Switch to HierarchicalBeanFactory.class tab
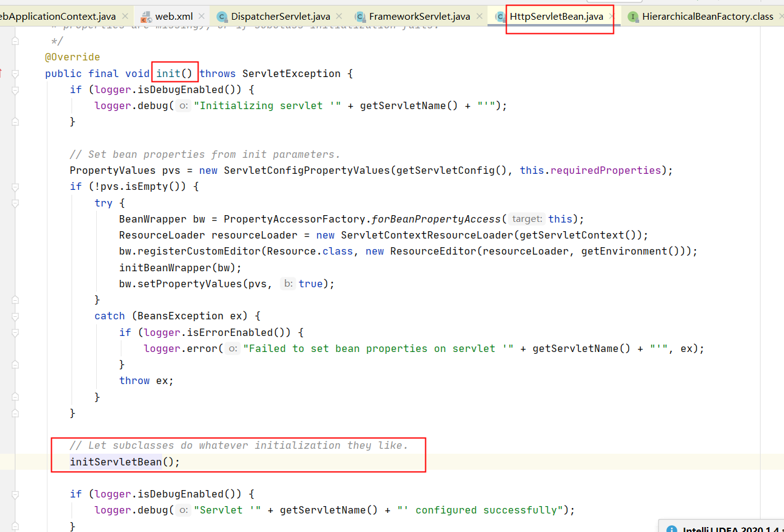The height and width of the screenshot is (532, 784). coord(708,16)
